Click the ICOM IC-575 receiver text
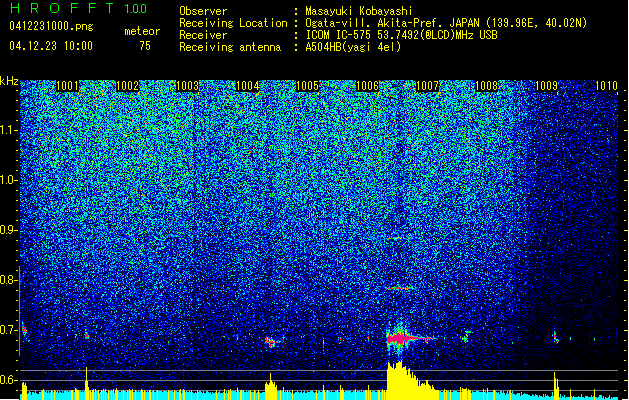The height and width of the screenshot is (400, 629). tap(401, 35)
